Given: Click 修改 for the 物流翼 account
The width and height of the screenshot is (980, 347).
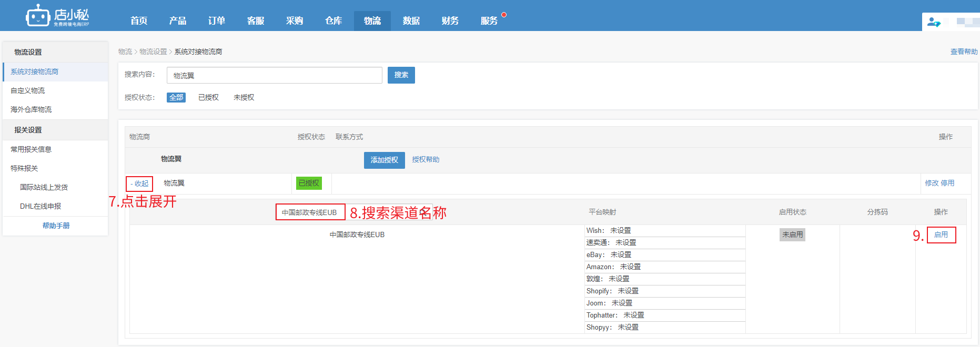Looking at the screenshot, I should [x=932, y=183].
